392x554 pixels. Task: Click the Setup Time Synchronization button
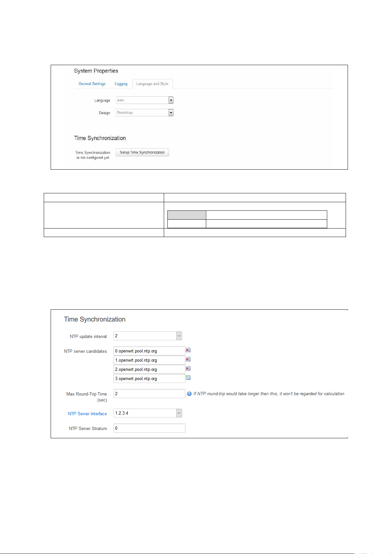point(142,153)
